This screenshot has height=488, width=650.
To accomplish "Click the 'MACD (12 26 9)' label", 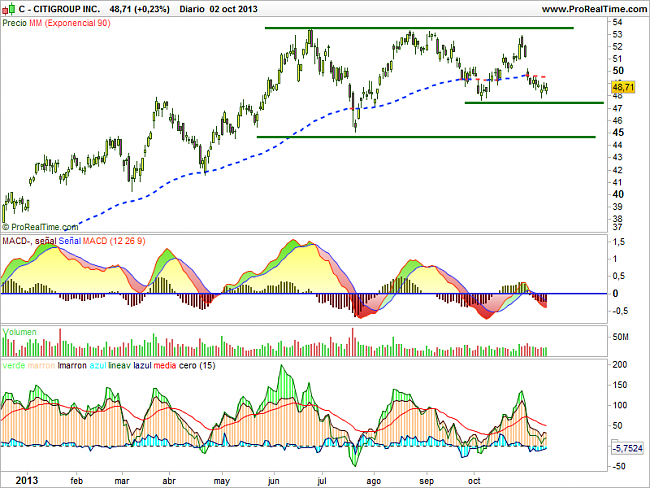I will tap(114, 241).
